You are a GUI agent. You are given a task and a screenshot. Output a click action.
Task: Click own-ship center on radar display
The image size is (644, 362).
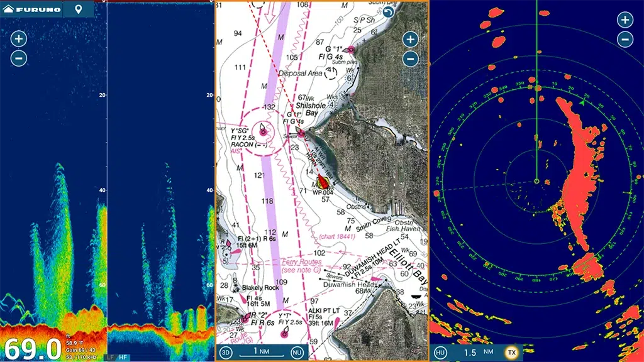point(536,182)
